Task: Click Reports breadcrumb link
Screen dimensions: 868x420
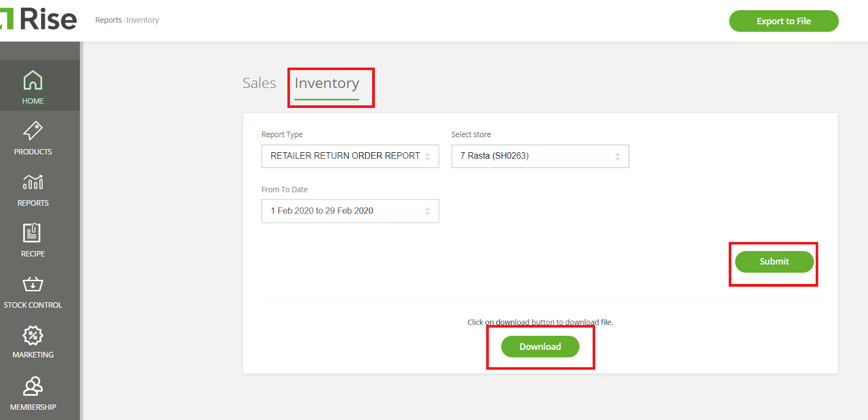Action: point(108,20)
